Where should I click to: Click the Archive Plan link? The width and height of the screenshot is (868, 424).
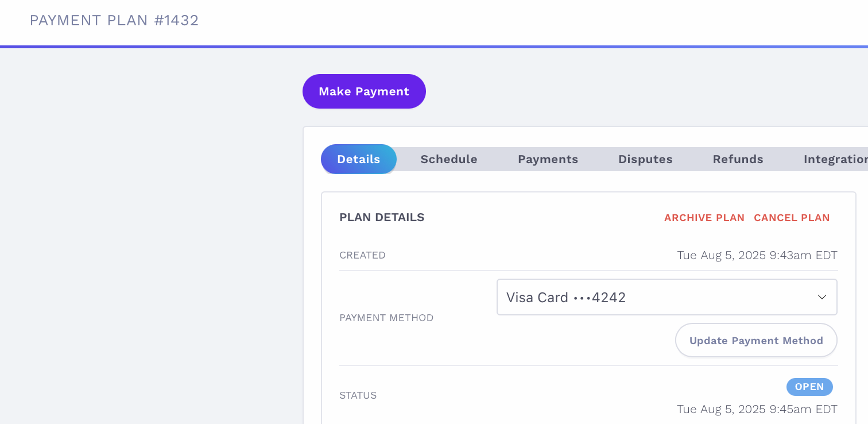tap(704, 218)
